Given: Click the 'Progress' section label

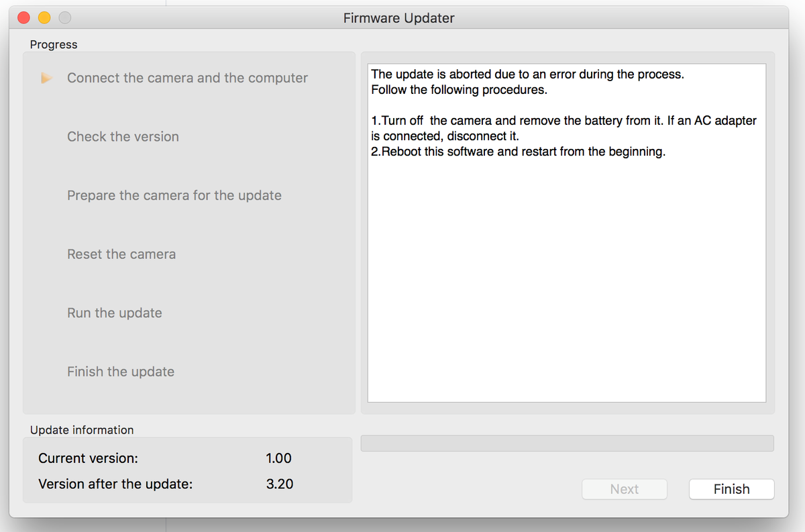Looking at the screenshot, I should pyautogui.click(x=54, y=45).
